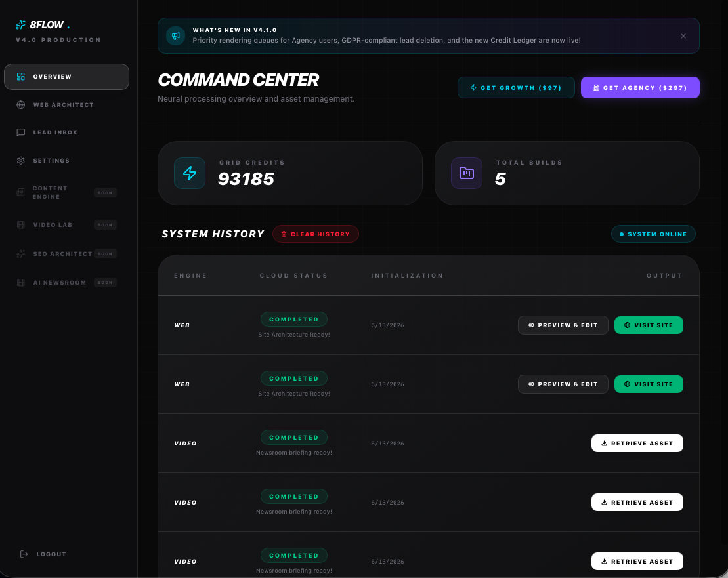Screen dimensions: 728x578
Task: Click the Video Lab film icon
Action: (x=21, y=225)
